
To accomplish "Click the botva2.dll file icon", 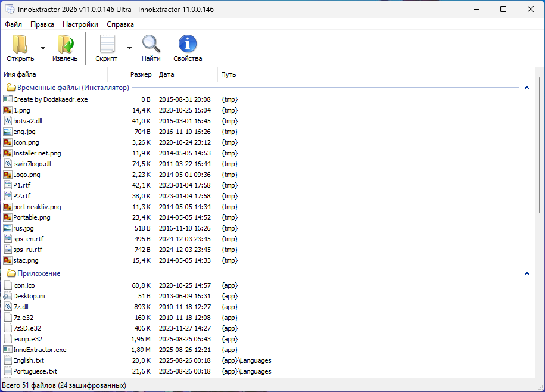I will (8, 121).
